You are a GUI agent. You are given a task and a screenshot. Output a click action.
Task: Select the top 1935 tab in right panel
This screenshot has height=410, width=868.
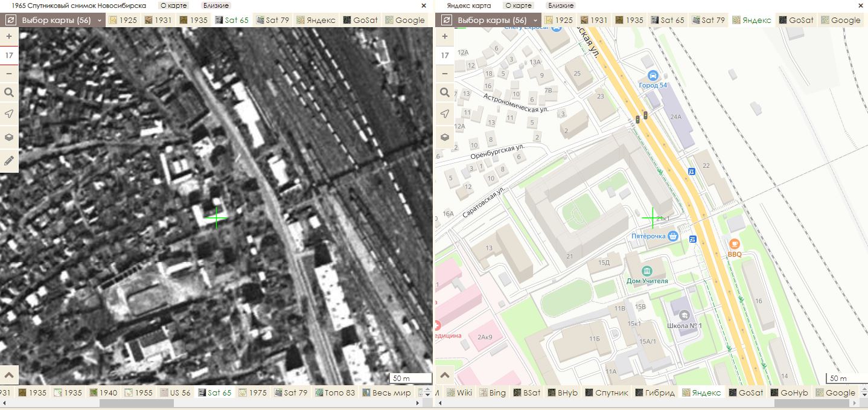[629, 20]
